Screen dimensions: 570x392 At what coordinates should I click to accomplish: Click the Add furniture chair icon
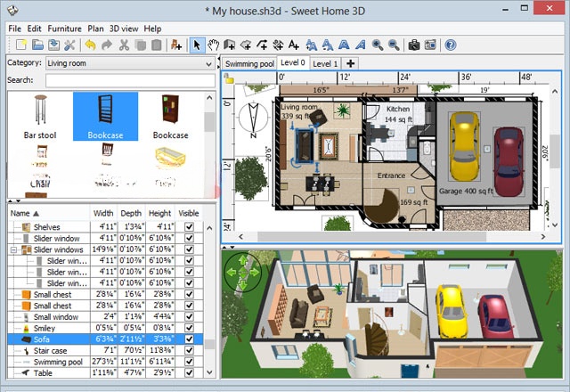tap(176, 45)
